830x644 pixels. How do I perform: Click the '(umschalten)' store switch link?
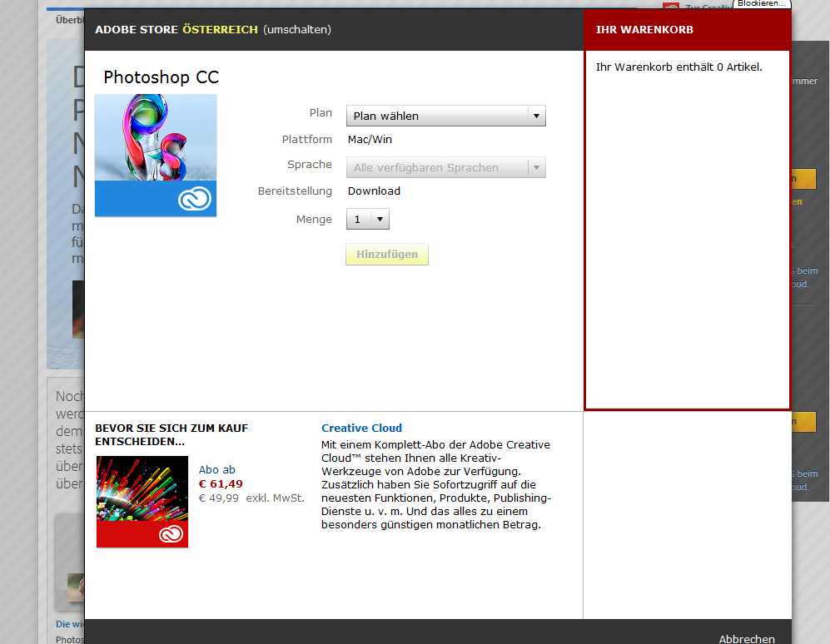point(296,30)
